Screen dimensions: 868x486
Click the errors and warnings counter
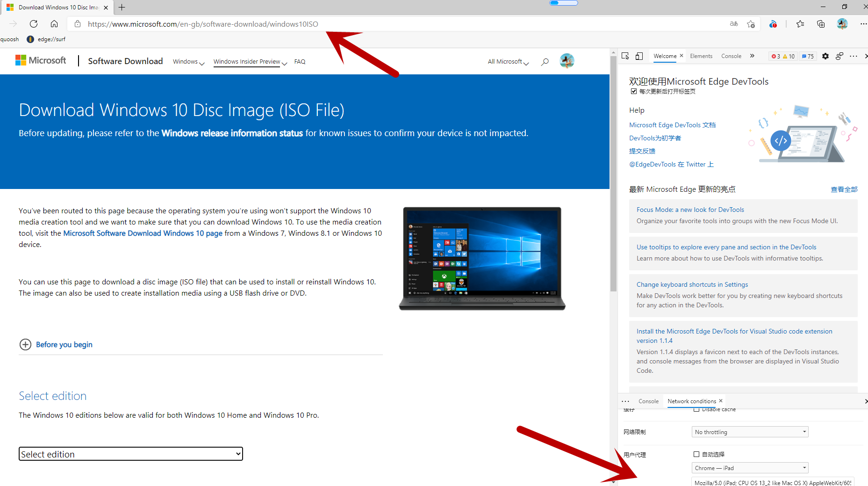(x=783, y=56)
